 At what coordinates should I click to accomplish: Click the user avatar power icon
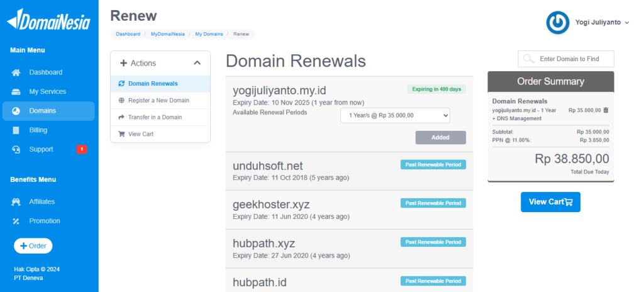pyautogui.click(x=557, y=22)
